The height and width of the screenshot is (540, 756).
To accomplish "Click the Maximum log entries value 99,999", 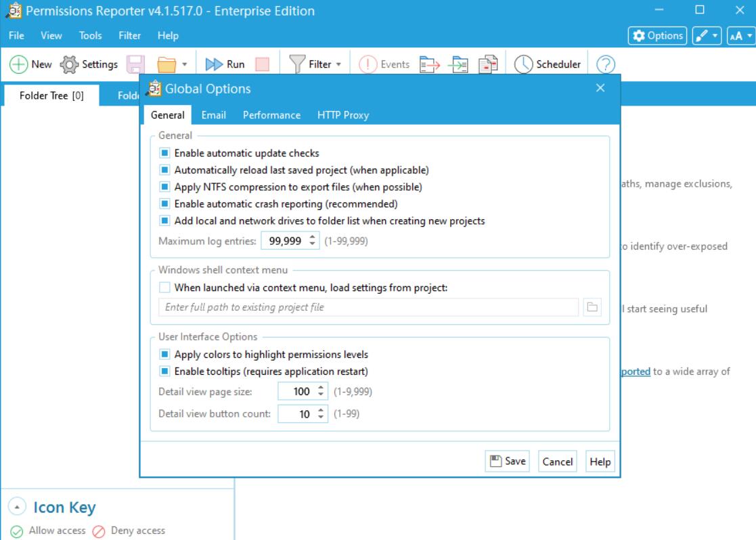I will (x=285, y=241).
